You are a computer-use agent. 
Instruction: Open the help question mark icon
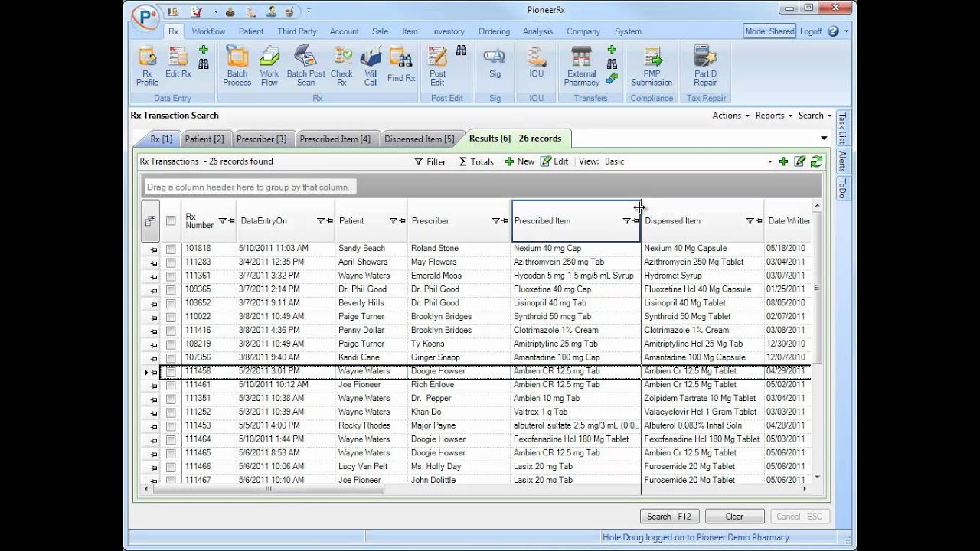(833, 31)
